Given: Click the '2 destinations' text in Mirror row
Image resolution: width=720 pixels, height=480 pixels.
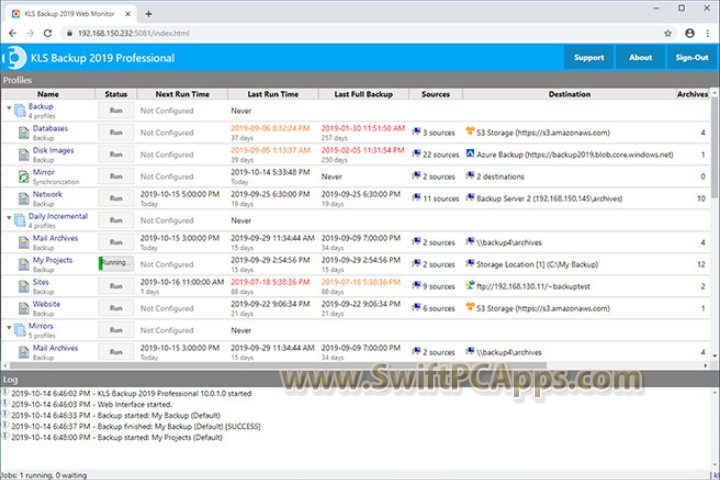Looking at the screenshot, I should click(500, 176).
